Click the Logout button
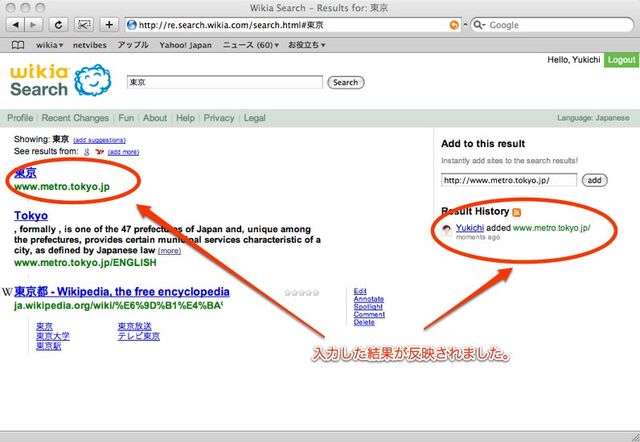This screenshot has height=442, width=640. click(622, 60)
